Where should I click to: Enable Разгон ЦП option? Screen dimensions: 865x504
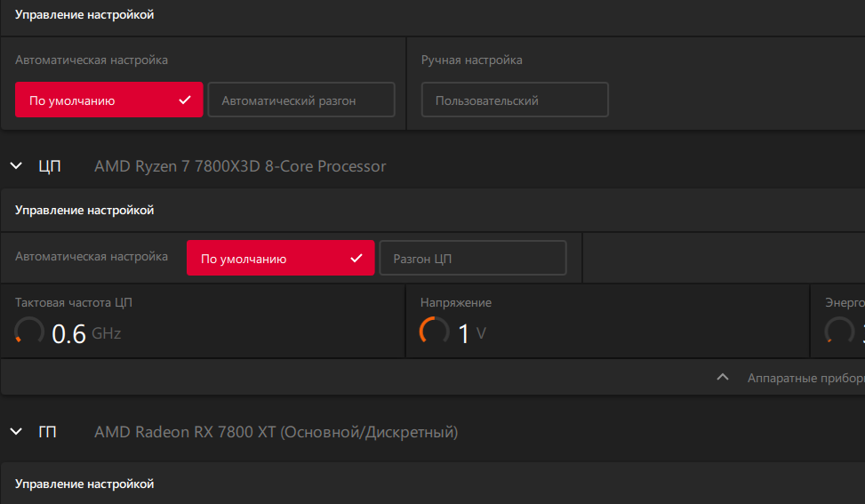473,258
